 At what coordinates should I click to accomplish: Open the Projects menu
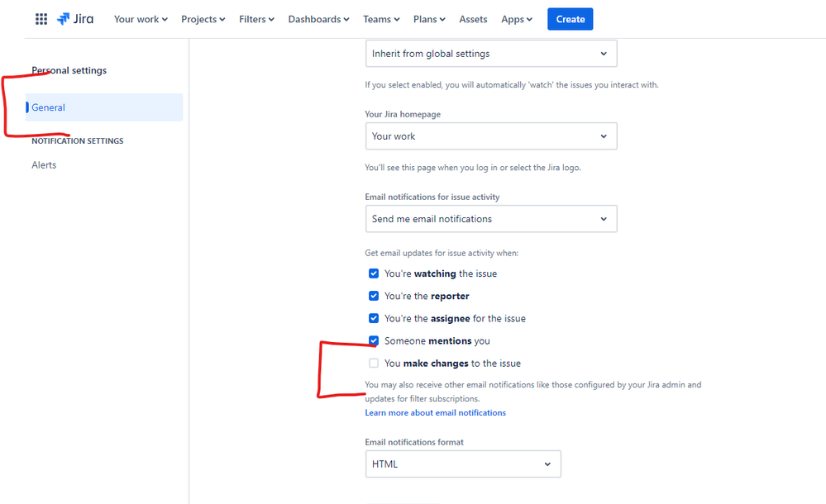(x=203, y=19)
